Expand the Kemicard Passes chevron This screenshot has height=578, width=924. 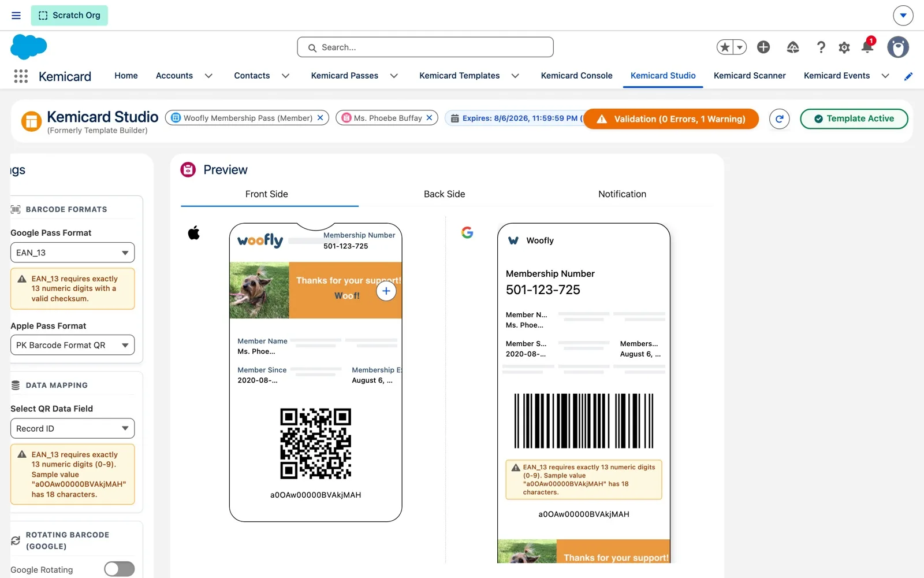pos(394,76)
